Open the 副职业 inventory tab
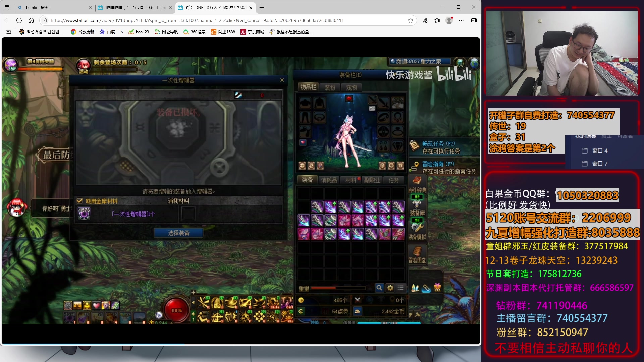Screen dimensions: 644x362 pyautogui.click(x=372, y=180)
